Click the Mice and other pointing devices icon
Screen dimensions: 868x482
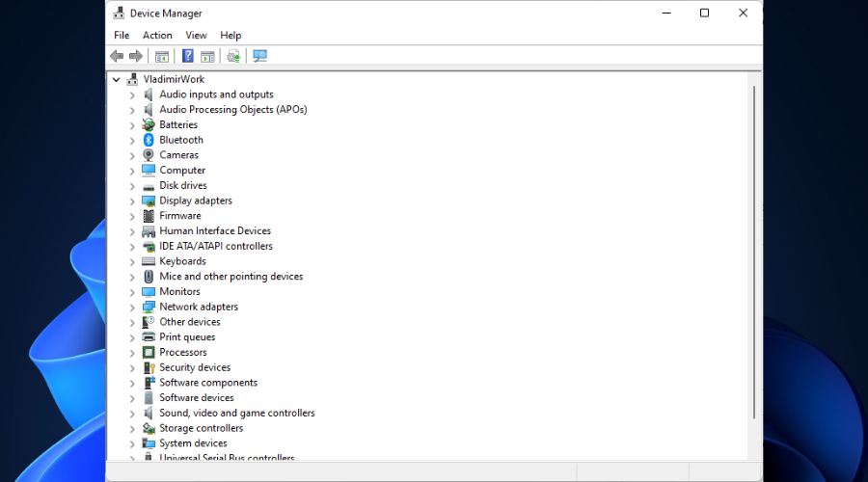[x=149, y=276]
